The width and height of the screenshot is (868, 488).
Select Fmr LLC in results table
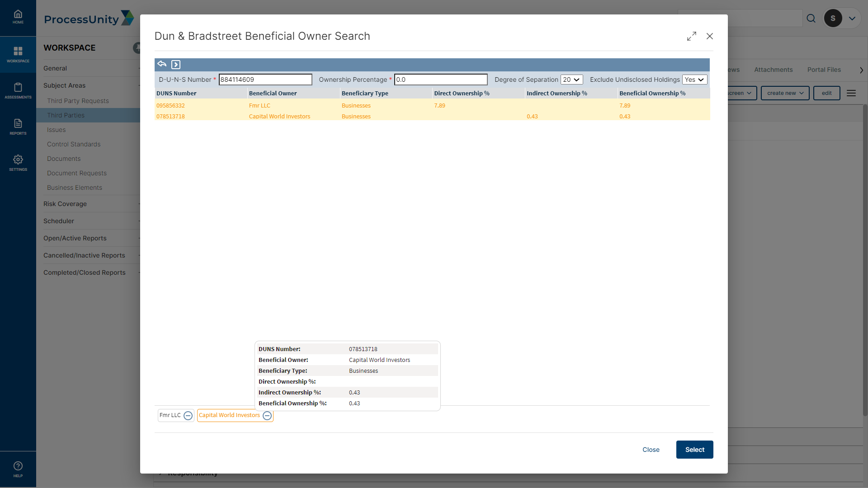pos(259,105)
